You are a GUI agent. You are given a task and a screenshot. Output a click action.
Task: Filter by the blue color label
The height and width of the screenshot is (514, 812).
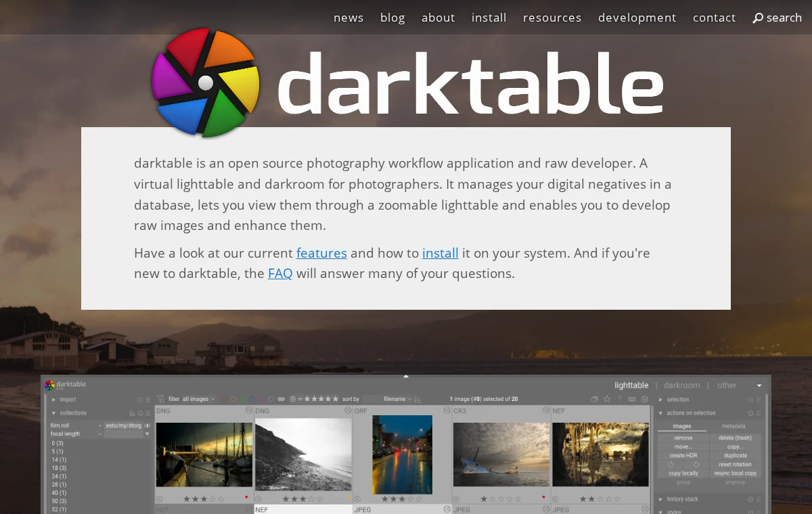click(252, 399)
